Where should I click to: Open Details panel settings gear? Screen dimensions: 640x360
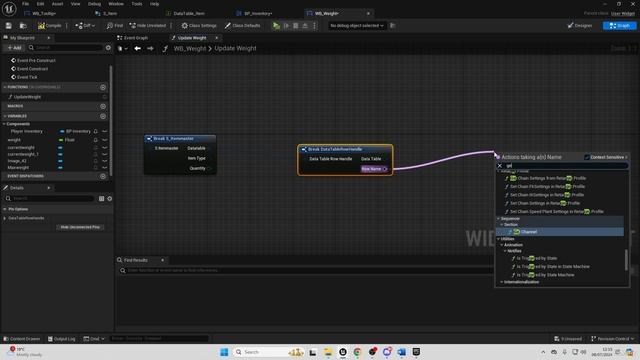coord(110,199)
